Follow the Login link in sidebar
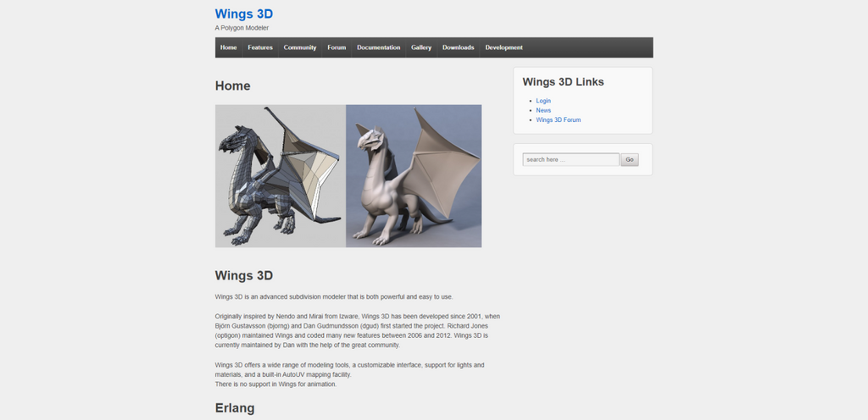 click(543, 101)
